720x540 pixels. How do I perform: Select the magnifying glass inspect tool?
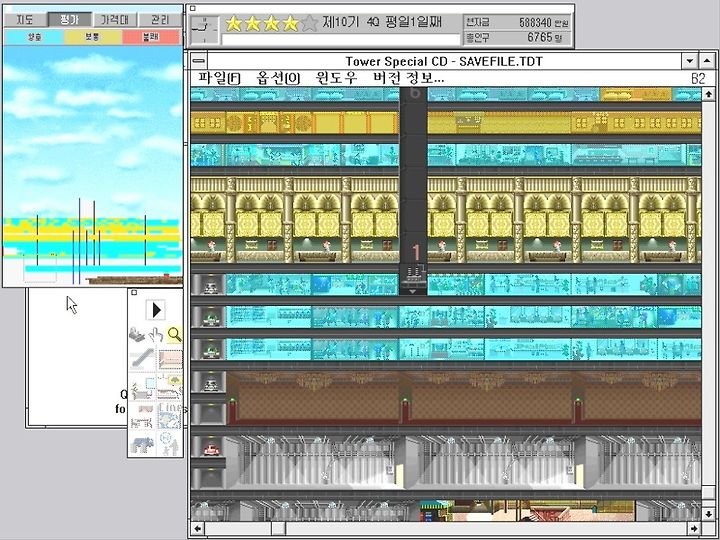[x=175, y=334]
